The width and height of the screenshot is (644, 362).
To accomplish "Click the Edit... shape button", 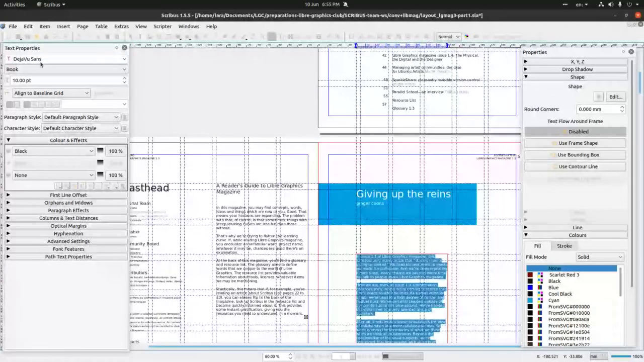I will tap(615, 97).
